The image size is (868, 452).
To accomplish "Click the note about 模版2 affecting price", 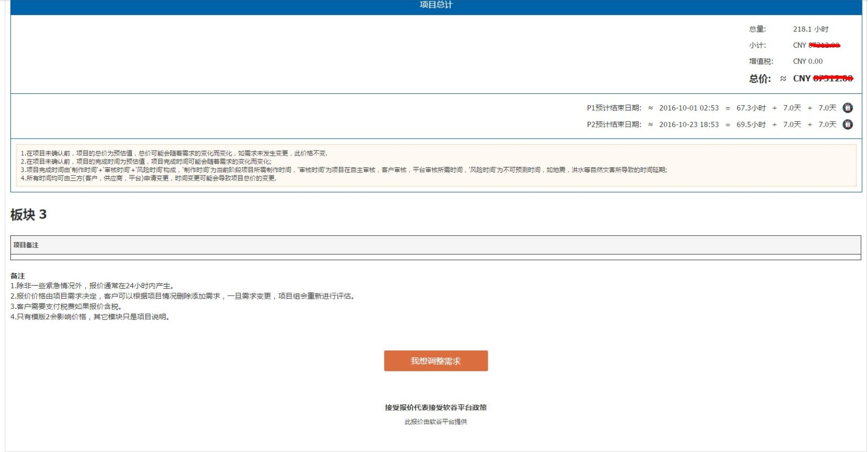I will (x=91, y=317).
